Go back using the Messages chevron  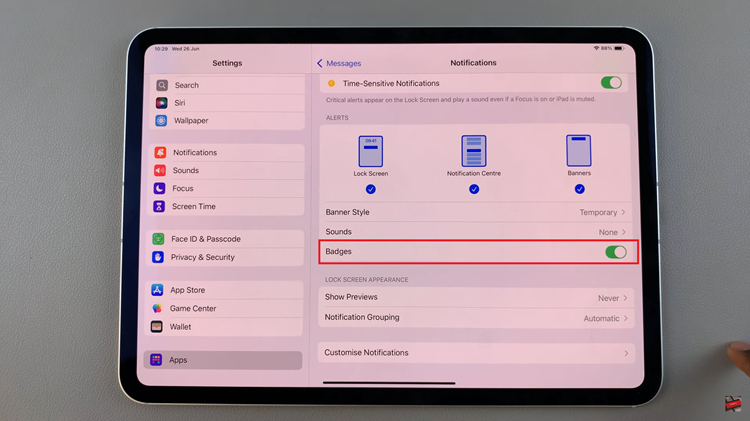pyautogui.click(x=320, y=63)
